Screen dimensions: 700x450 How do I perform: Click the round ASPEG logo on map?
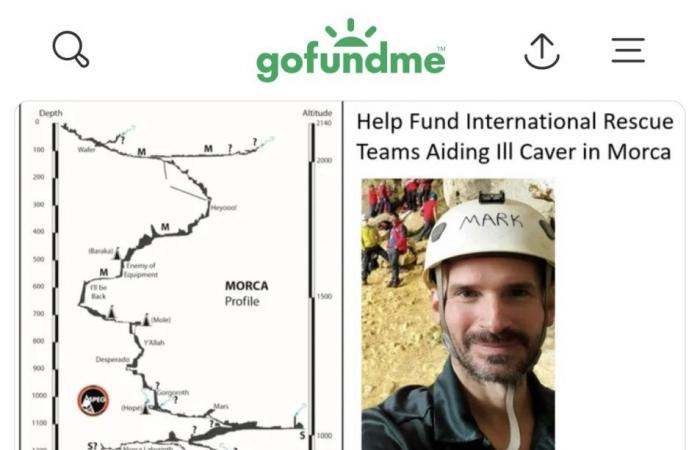pyautogui.click(x=93, y=400)
